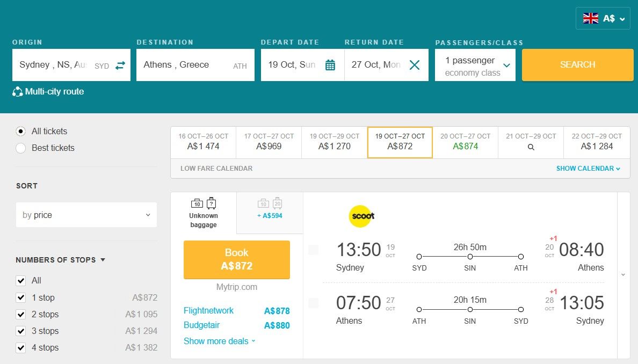The image size is (638, 364).
Task: Click the question-mark suitcase icon
Action: point(211,203)
